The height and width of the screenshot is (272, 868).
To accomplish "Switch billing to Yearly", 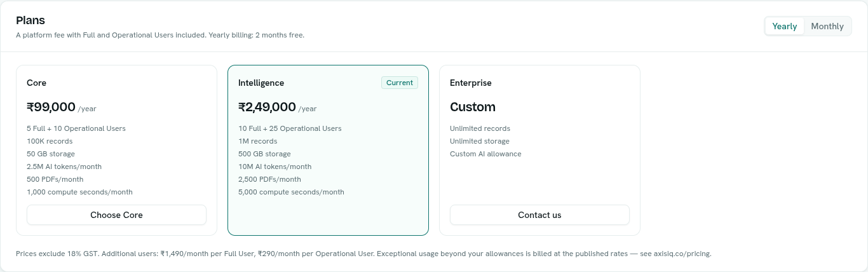I will pyautogui.click(x=784, y=26).
